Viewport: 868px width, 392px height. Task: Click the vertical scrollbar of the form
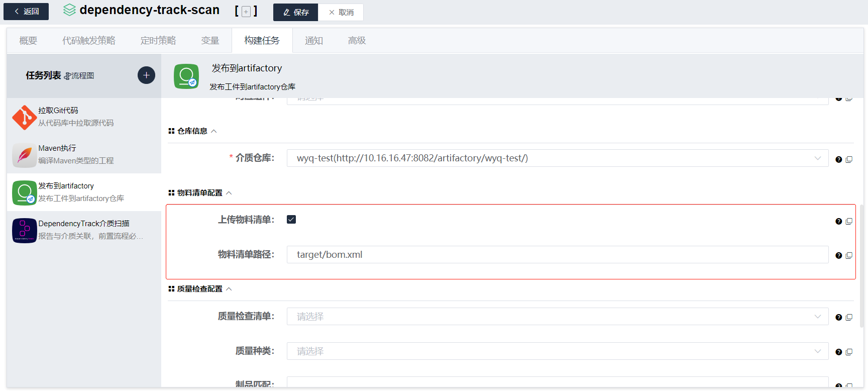click(x=861, y=266)
